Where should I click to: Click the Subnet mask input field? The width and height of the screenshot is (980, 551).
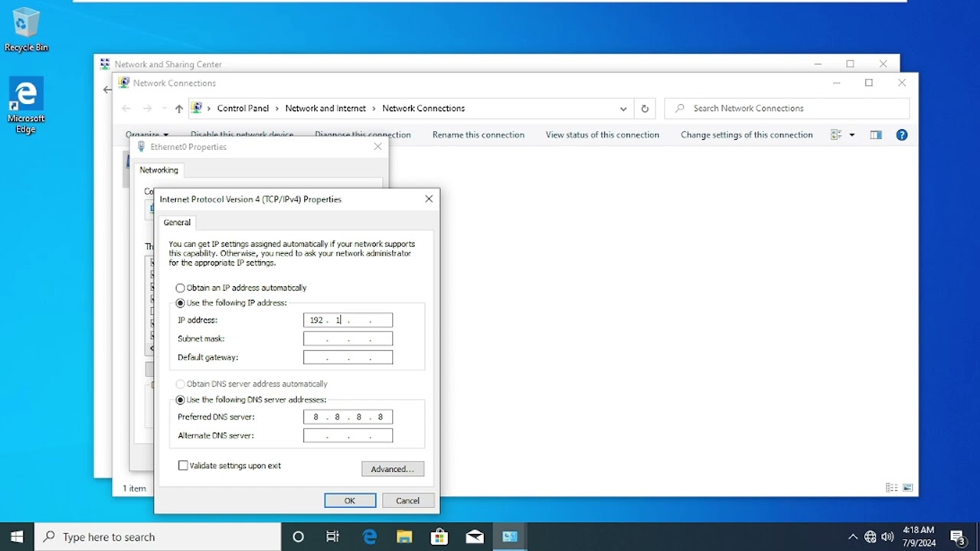tap(348, 338)
